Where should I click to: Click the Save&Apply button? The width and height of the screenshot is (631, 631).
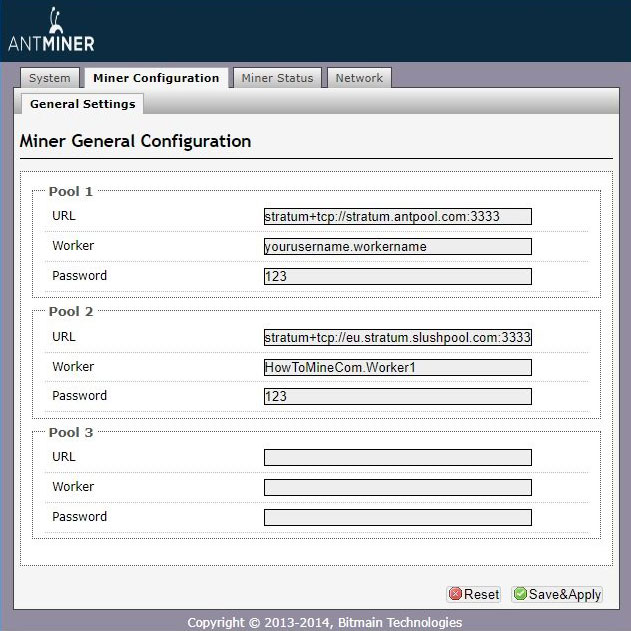click(557, 594)
